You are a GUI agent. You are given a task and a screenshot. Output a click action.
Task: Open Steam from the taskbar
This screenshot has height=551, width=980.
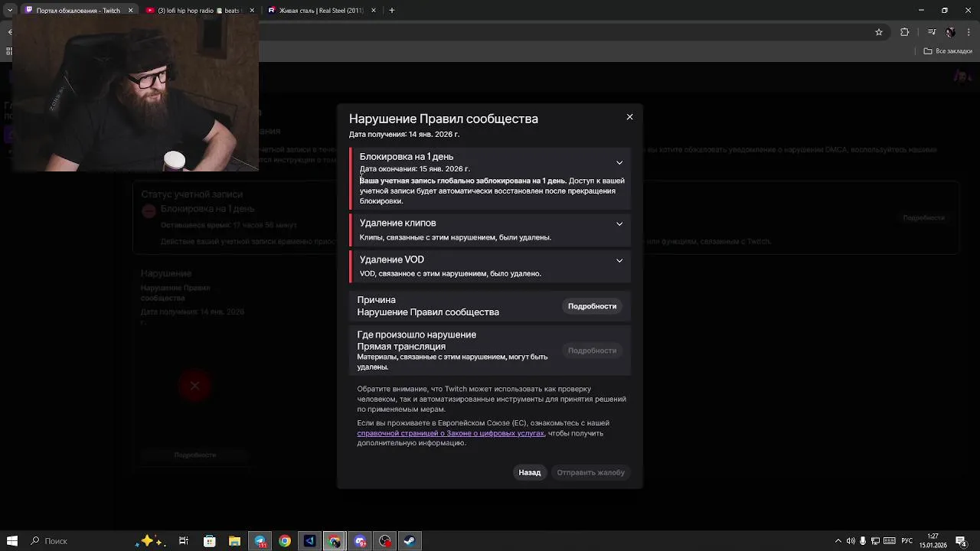coord(410,541)
